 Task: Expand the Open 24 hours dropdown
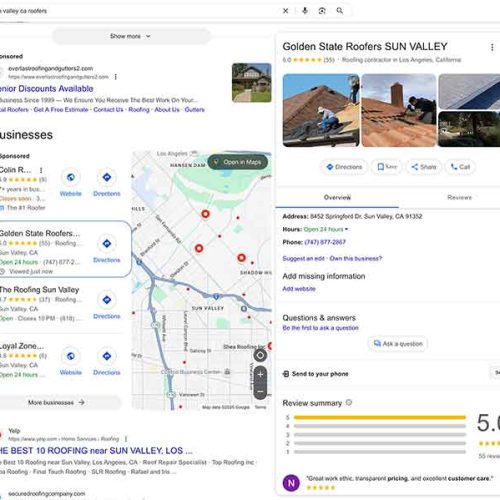pos(326,229)
